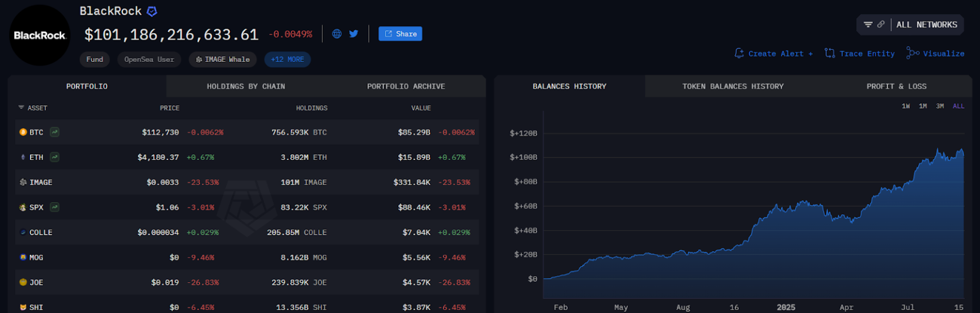Viewport: 980px width, 313px height.
Task: Expand the +12 MORE tags
Action: (287, 59)
